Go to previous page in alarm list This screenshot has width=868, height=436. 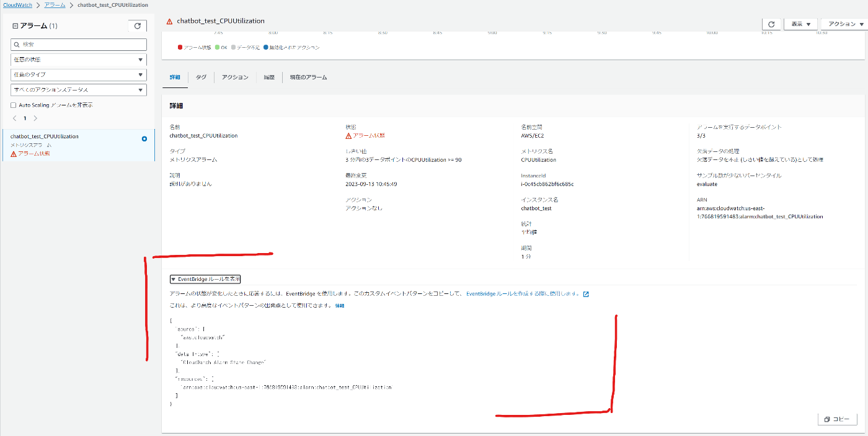pyautogui.click(x=15, y=118)
